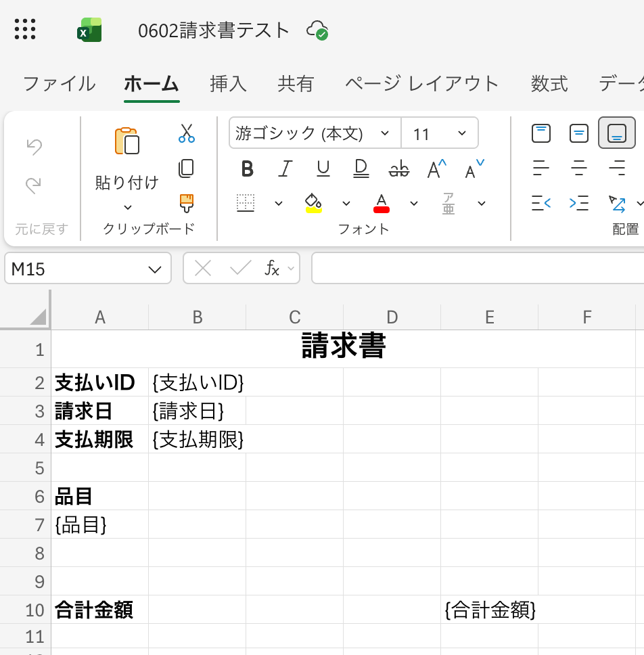Toggle underline formatting
Screen dimensions: 644x655
point(323,168)
